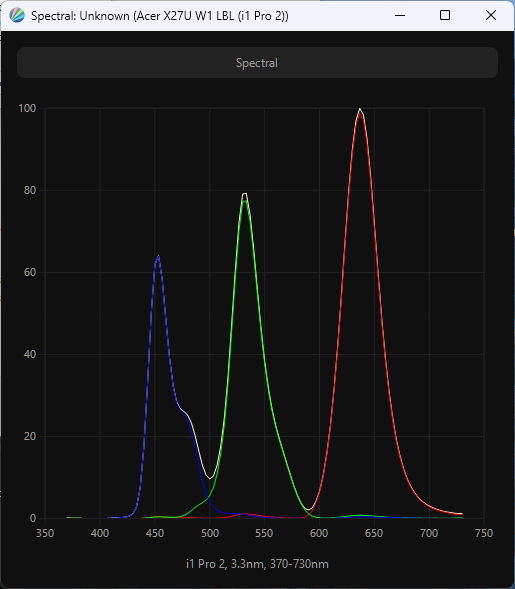
Task: Click the x-axis label 500
Action: (210, 533)
